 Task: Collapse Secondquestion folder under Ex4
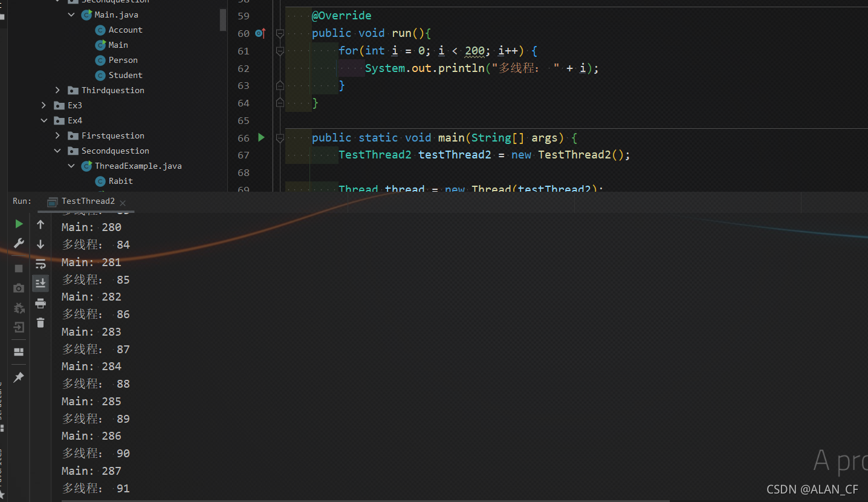click(58, 151)
